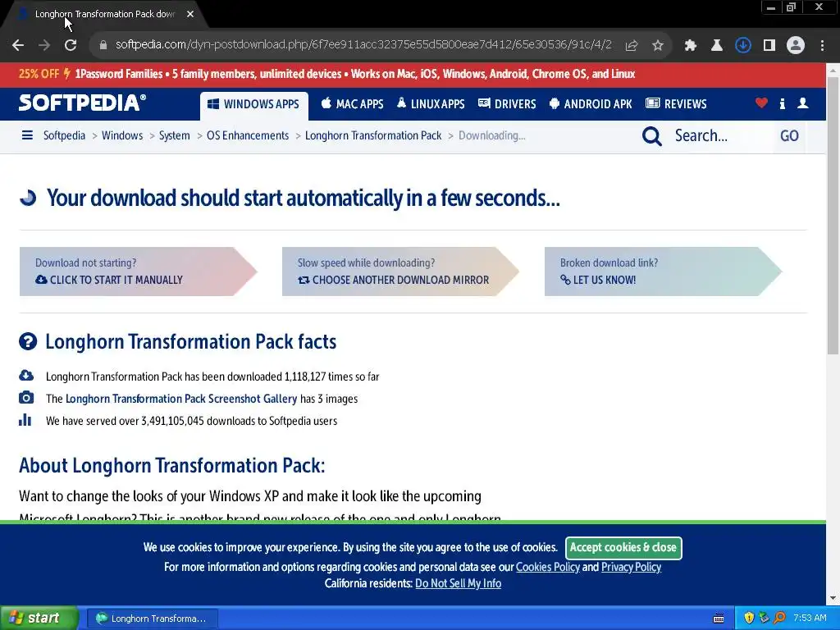Open the Android APK section
Viewport: 840px width, 630px height.
pyautogui.click(x=591, y=104)
